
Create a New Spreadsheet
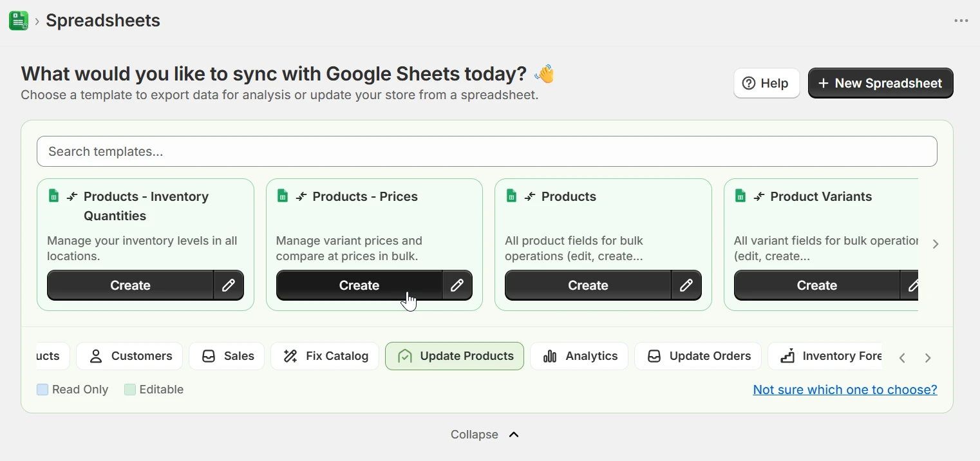(880, 83)
